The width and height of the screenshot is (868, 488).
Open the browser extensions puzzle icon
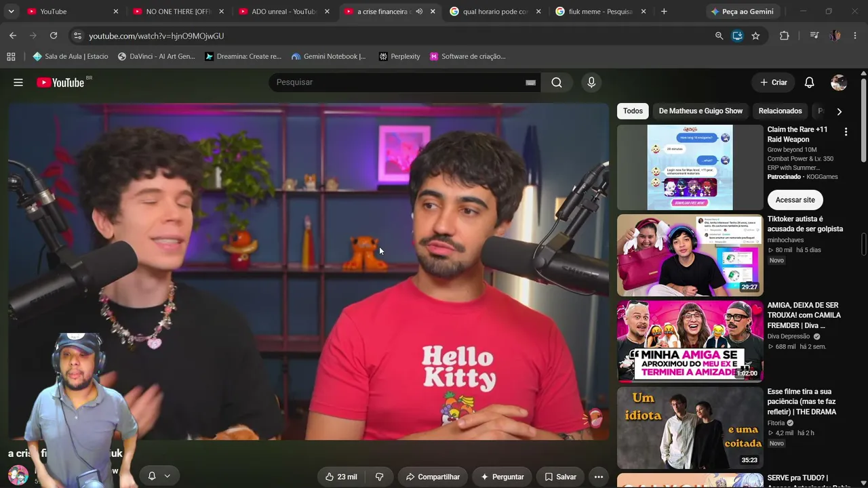tap(784, 35)
